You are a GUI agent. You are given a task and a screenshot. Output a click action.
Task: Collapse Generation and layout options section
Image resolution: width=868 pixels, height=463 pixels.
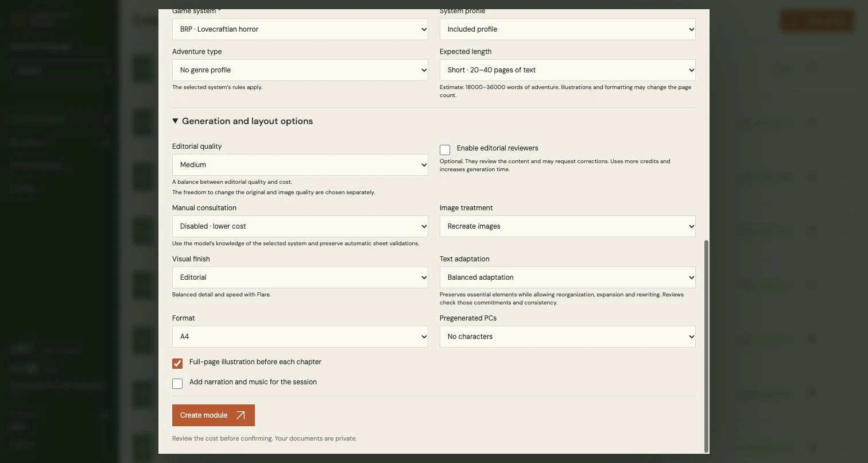[242, 121]
